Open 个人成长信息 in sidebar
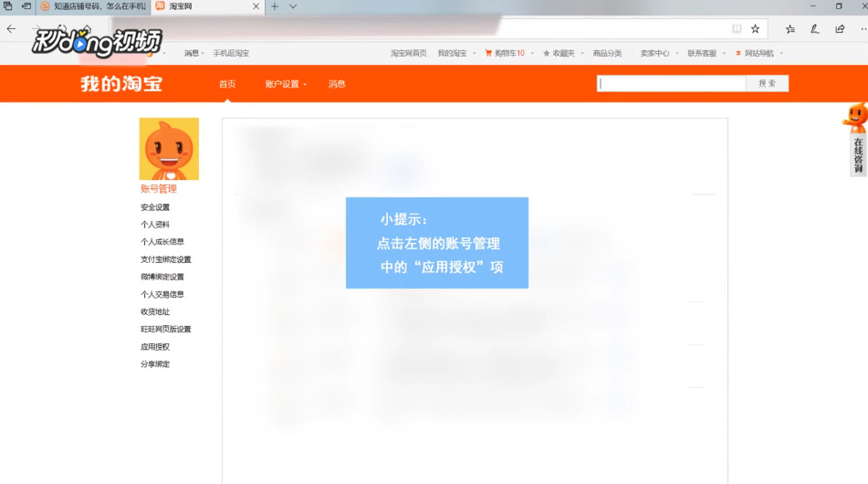The width and height of the screenshot is (868, 484). [162, 241]
